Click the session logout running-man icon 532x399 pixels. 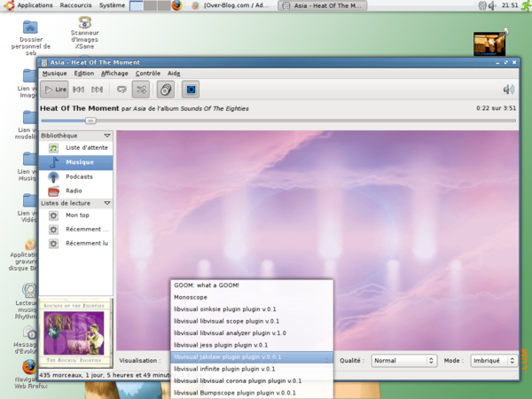(x=526, y=5)
